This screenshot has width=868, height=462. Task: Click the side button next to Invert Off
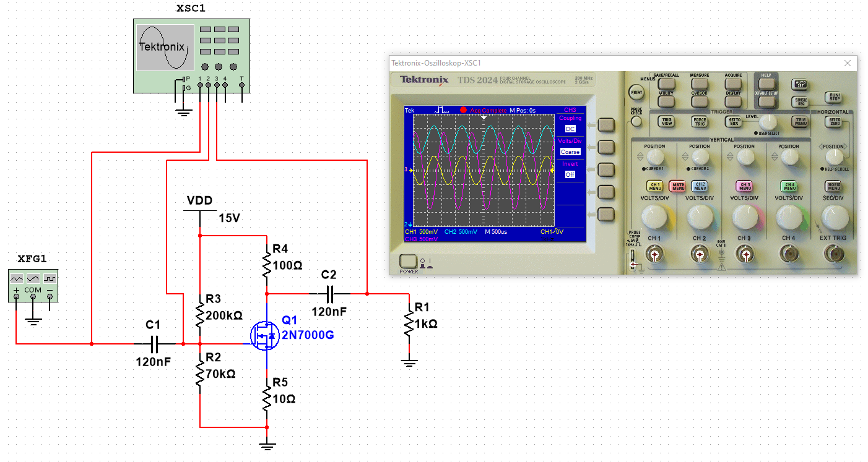coord(606,169)
